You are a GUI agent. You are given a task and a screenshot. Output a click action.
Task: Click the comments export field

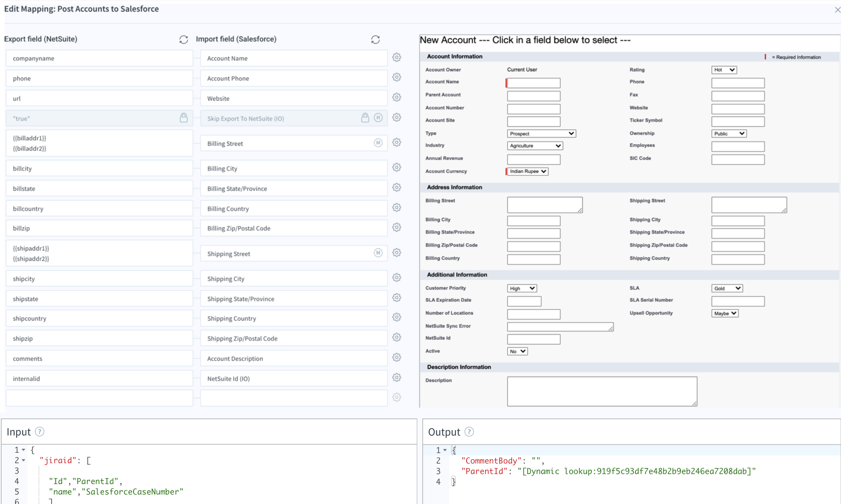click(99, 358)
